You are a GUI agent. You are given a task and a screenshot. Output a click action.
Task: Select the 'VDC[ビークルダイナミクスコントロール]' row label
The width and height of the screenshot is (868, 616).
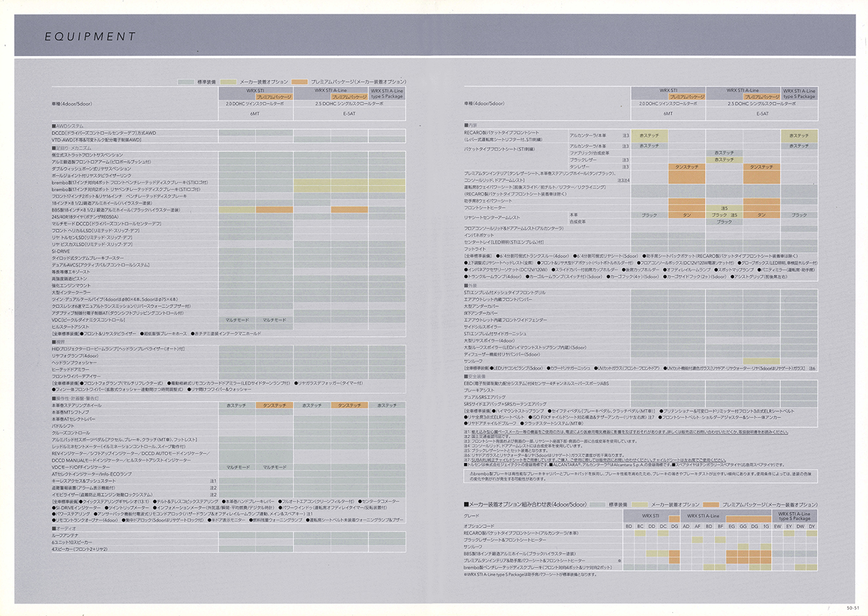pyautogui.click(x=88, y=320)
